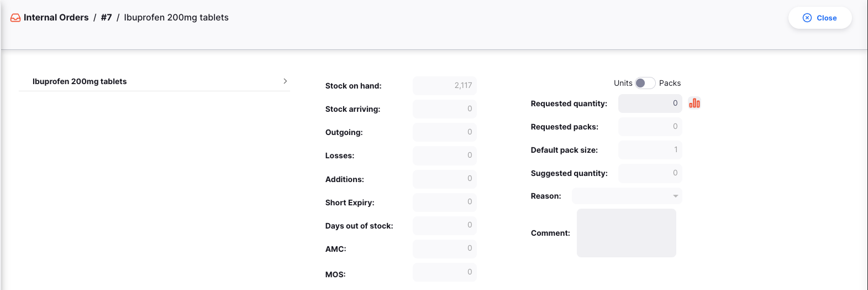This screenshot has height=290, width=868.
Task: Click the Close button
Action: (820, 18)
